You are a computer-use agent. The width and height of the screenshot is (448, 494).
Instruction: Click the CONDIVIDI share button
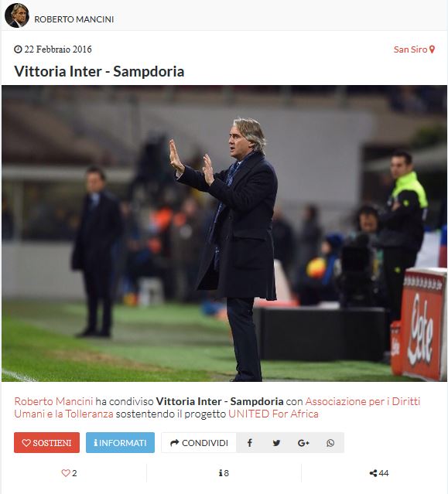coord(199,443)
